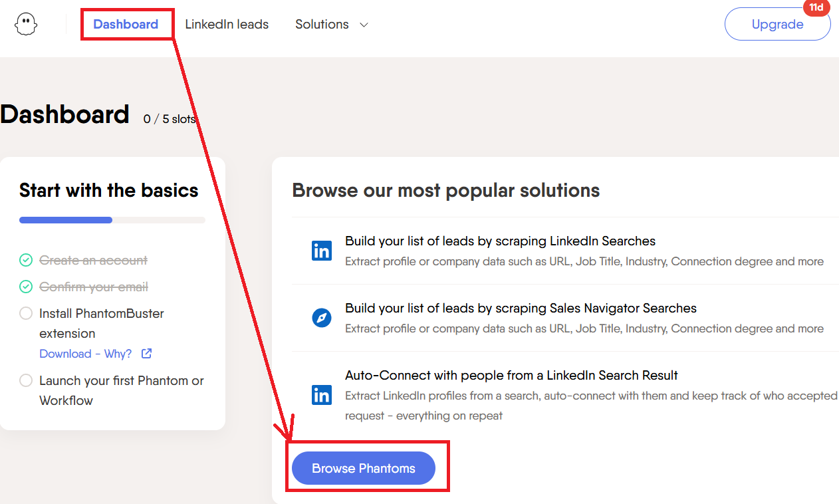The width and height of the screenshot is (839, 504).
Task: Click the Browse Phantoms button
Action: point(364,468)
